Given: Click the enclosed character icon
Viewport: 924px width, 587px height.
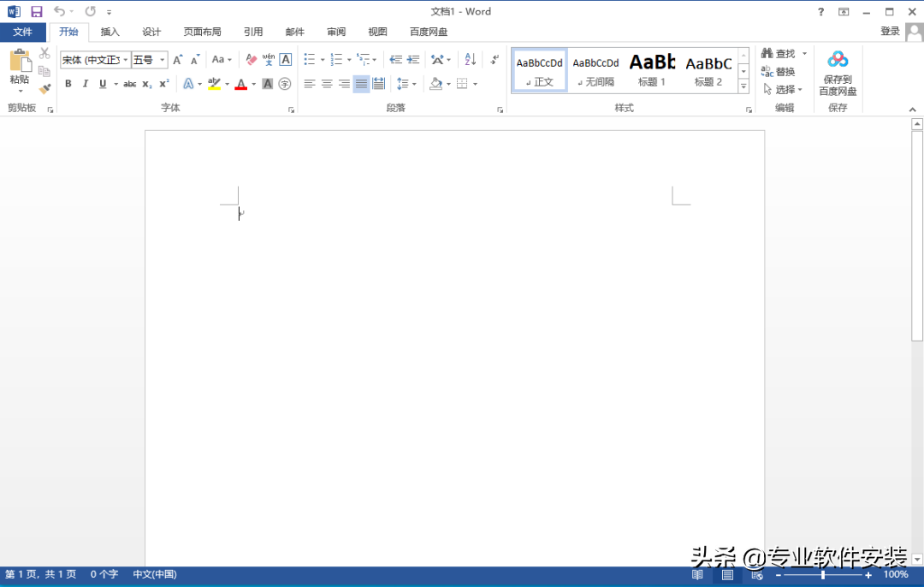Looking at the screenshot, I should pyautogui.click(x=285, y=84).
